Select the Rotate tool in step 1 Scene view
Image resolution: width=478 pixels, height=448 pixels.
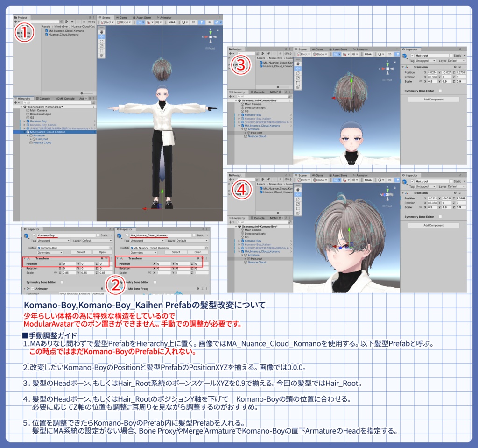pos(101,42)
